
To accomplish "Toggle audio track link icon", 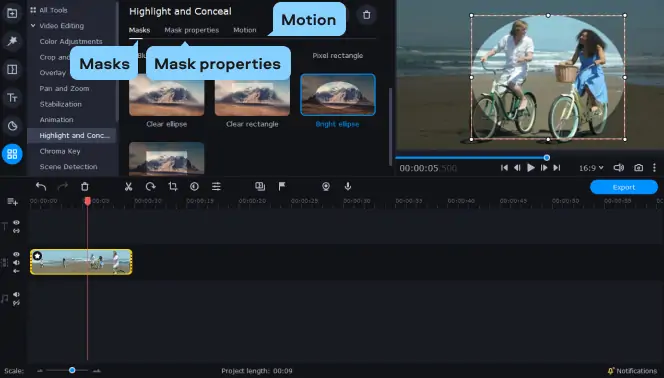I will (16, 303).
